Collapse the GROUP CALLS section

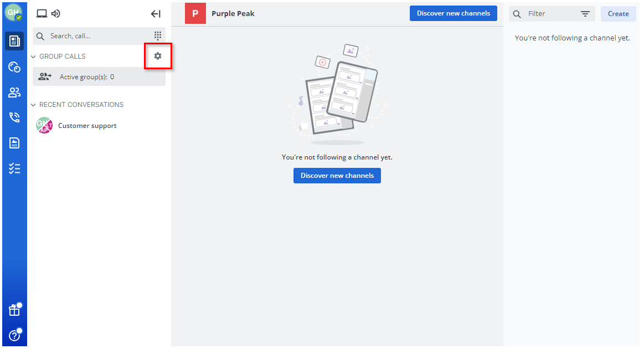[34, 57]
